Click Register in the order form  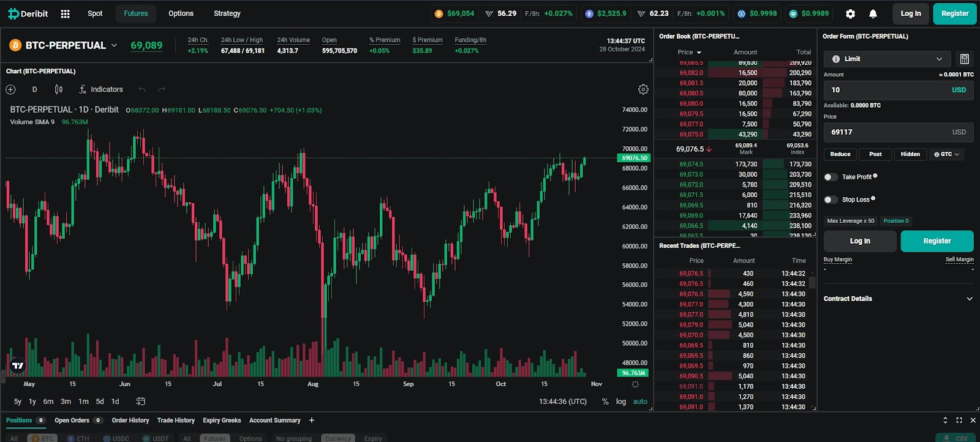(937, 241)
